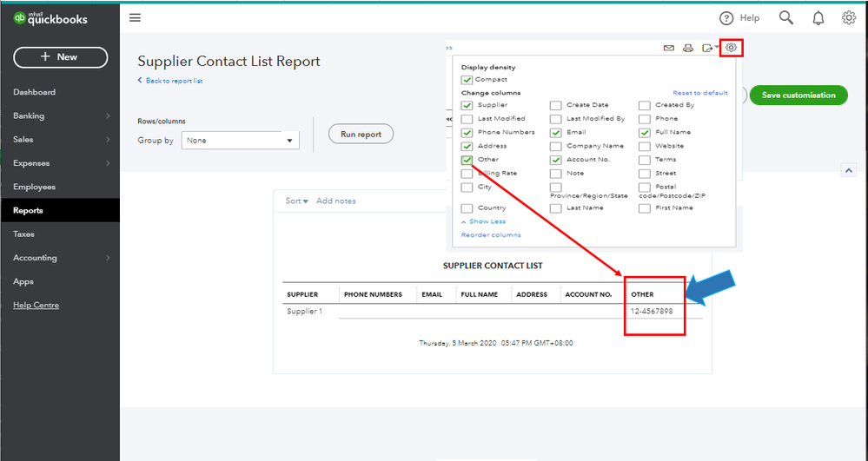Open the Help Centre link
Screen dimensions: 868x461
(x=36, y=305)
